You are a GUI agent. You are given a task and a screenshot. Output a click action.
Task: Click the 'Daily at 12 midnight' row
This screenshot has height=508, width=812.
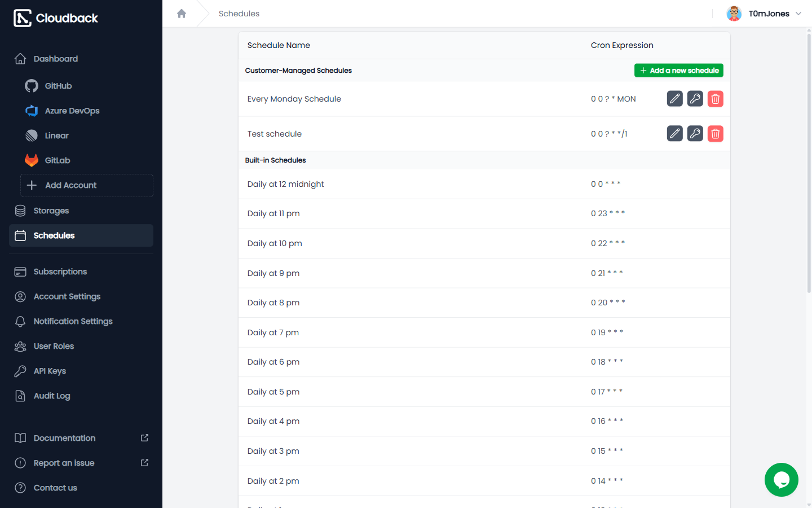coord(484,184)
